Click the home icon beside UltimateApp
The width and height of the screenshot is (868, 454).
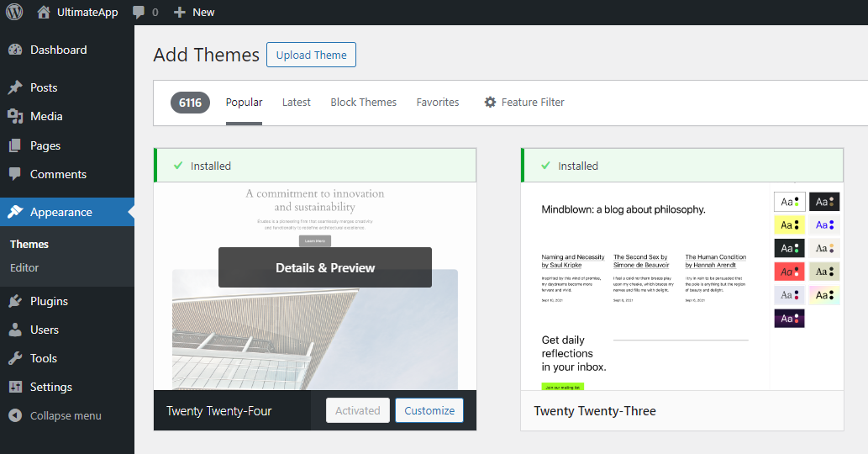(x=44, y=12)
